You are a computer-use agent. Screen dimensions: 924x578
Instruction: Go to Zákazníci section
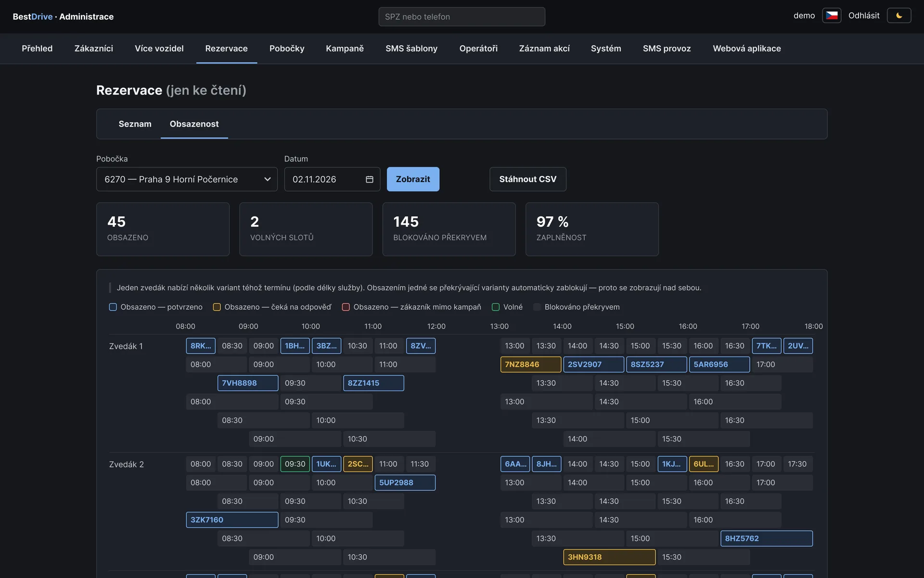coord(94,49)
